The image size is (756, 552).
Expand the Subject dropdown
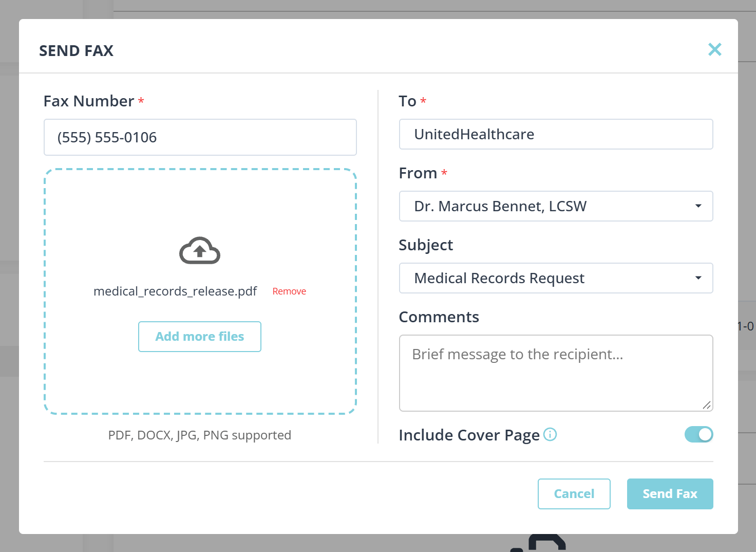(x=556, y=278)
